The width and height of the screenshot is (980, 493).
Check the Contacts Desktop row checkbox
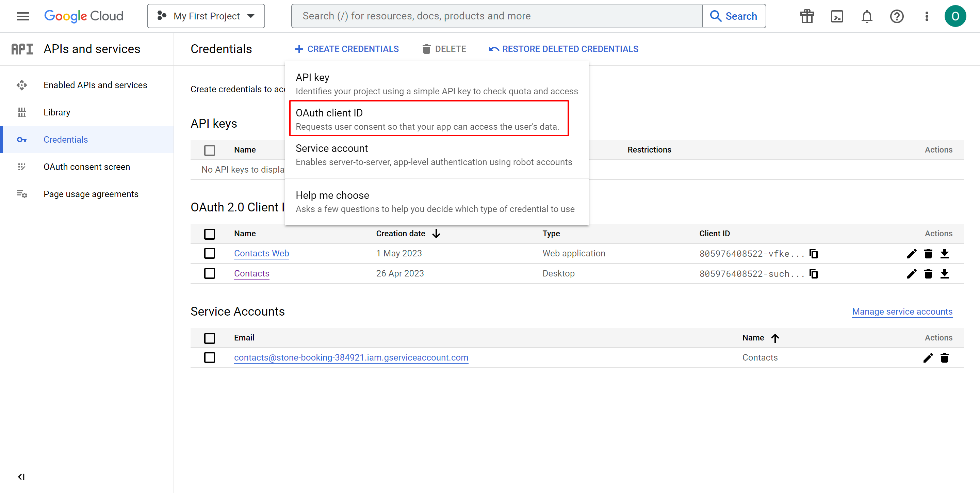(210, 273)
